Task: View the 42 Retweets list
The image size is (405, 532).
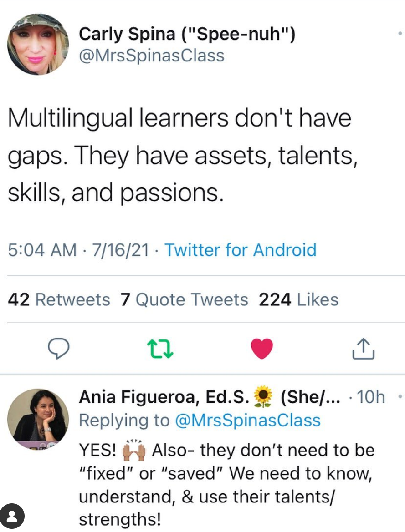Action: (x=59, y=299)
